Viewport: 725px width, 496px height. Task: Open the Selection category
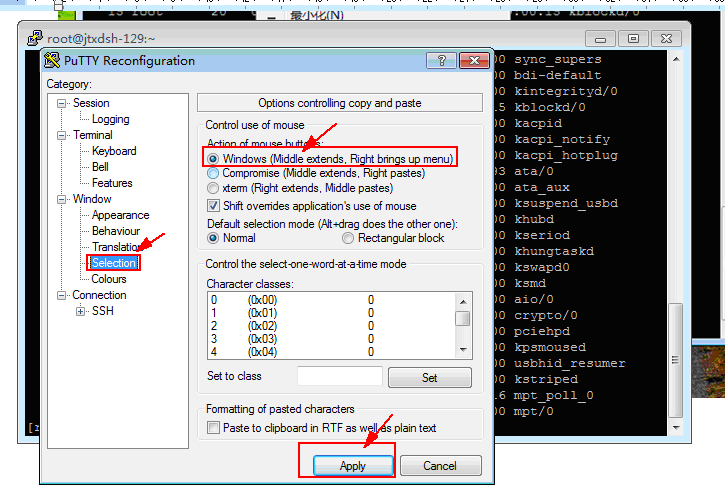coord(114,263)
